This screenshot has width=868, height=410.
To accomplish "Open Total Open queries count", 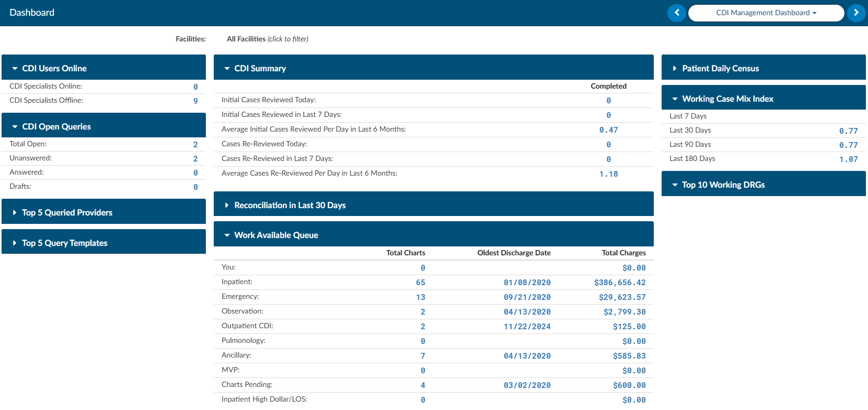I will pyautogui.click(x=195, y=145).
